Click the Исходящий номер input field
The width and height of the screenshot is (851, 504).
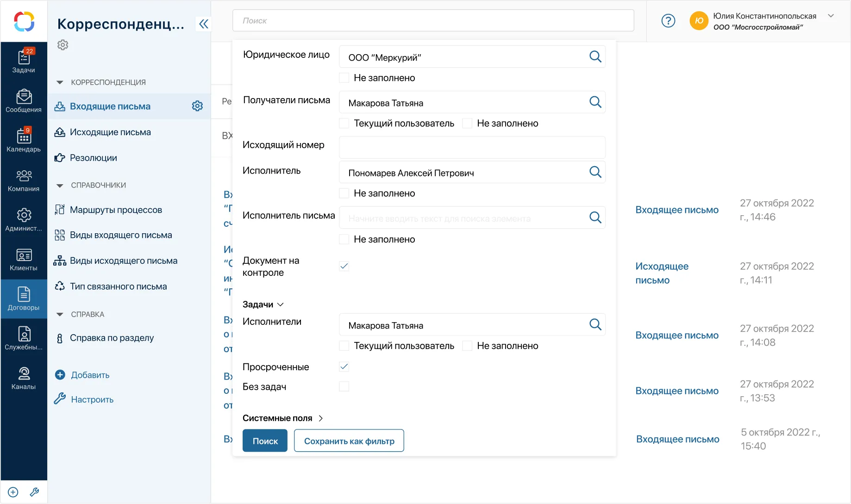pyautogui.click(x=472, y=147)
